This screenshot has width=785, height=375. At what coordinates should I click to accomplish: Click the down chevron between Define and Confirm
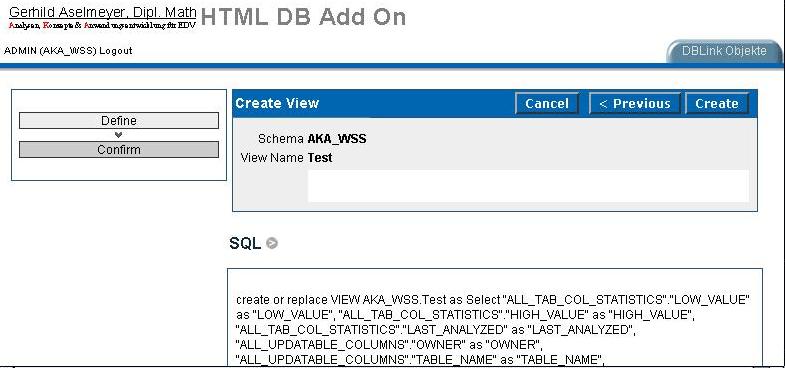[x=119, y=135]
